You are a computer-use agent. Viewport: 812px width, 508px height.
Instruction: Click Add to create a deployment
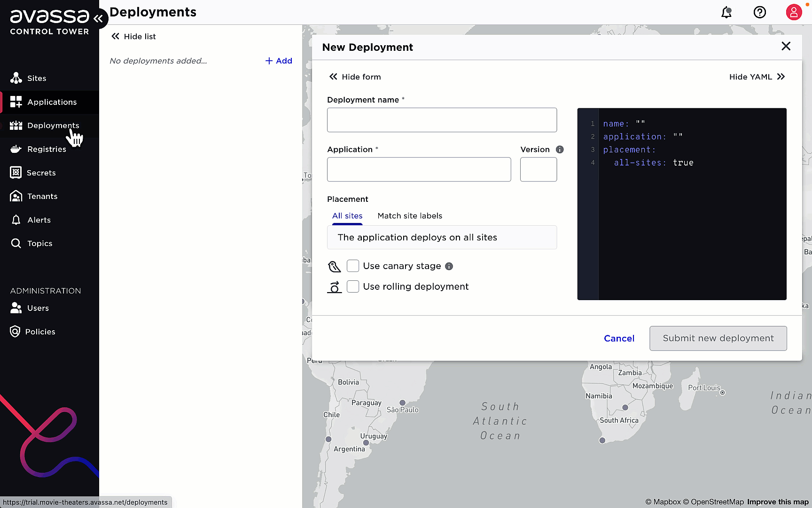coord(279,61)
